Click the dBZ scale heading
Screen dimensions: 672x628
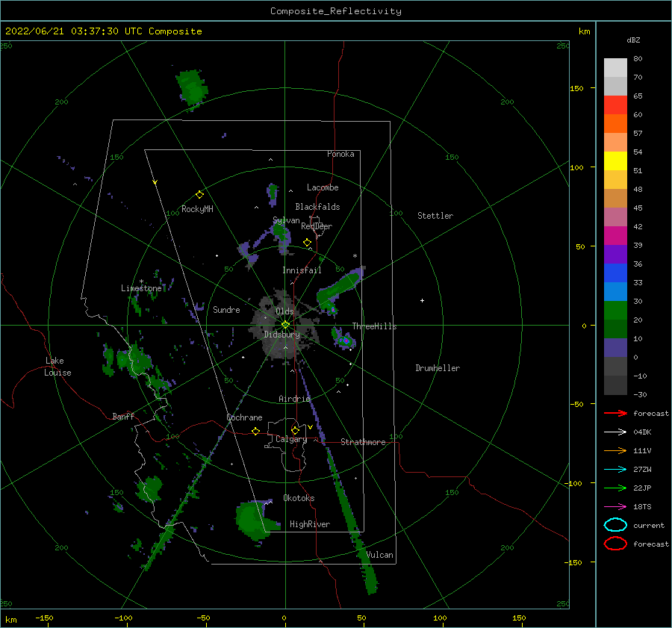pos(633,40)
